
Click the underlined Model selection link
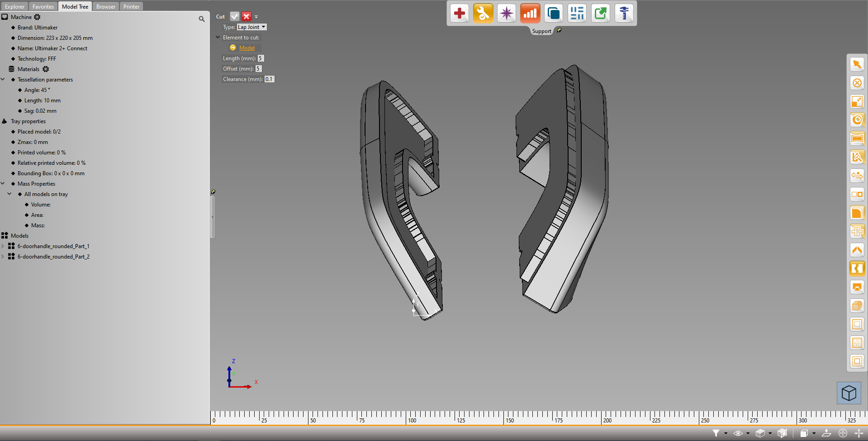click(247, 48)
